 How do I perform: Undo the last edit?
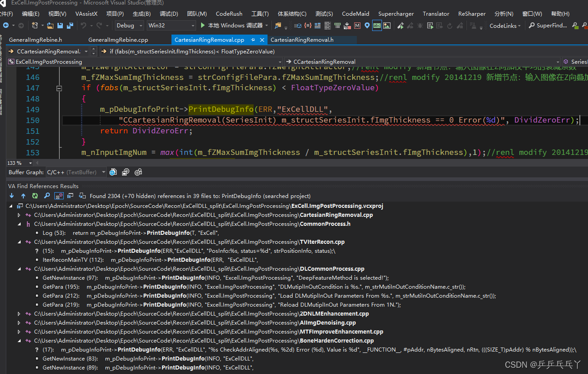[84, 26]
